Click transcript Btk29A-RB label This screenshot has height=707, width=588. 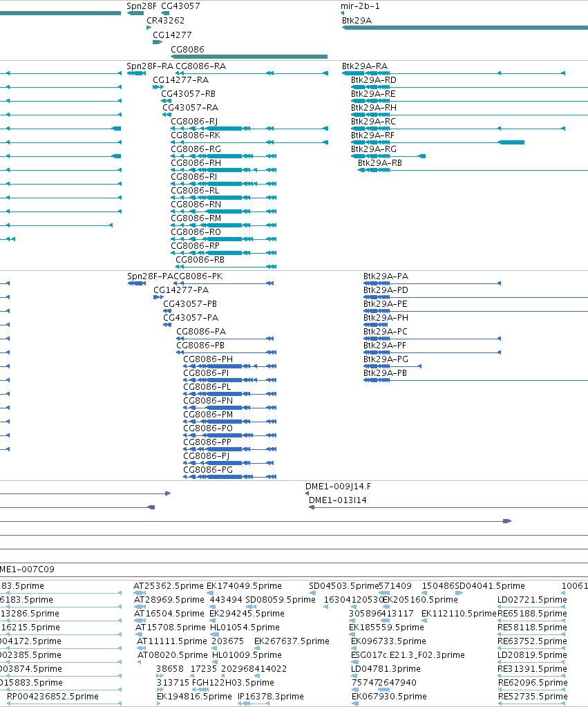pos(379,163)
